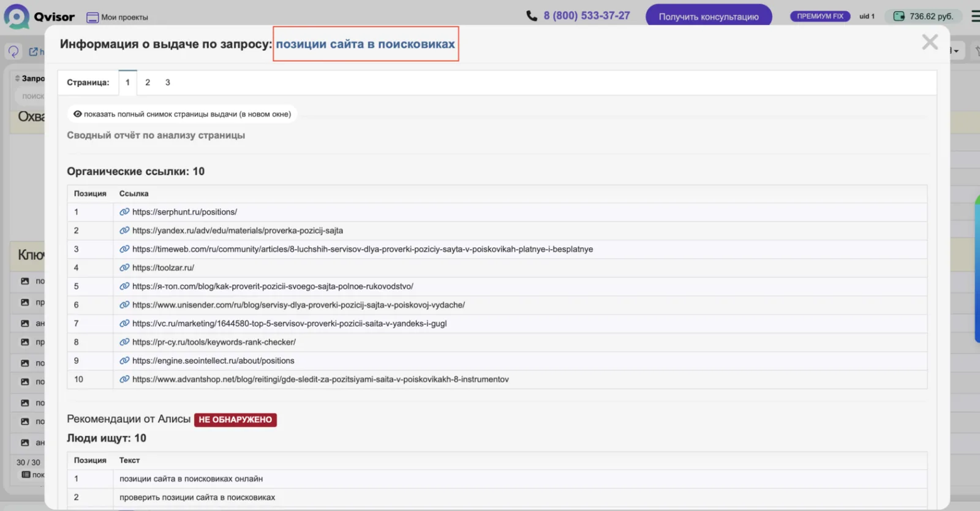Viewport: 980px width, 511px height.
Task: Open the Qvisor logo home link
Action: click(39, 17)
